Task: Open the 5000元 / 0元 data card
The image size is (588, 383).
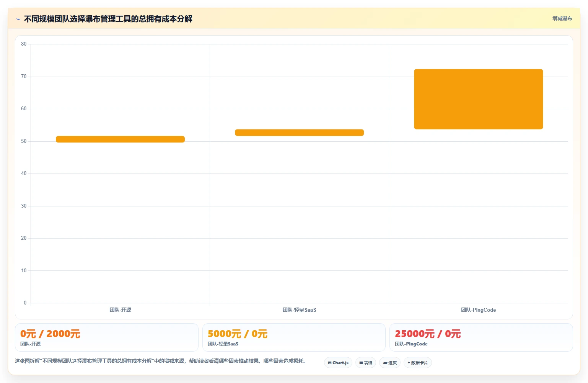Action: 294,337
